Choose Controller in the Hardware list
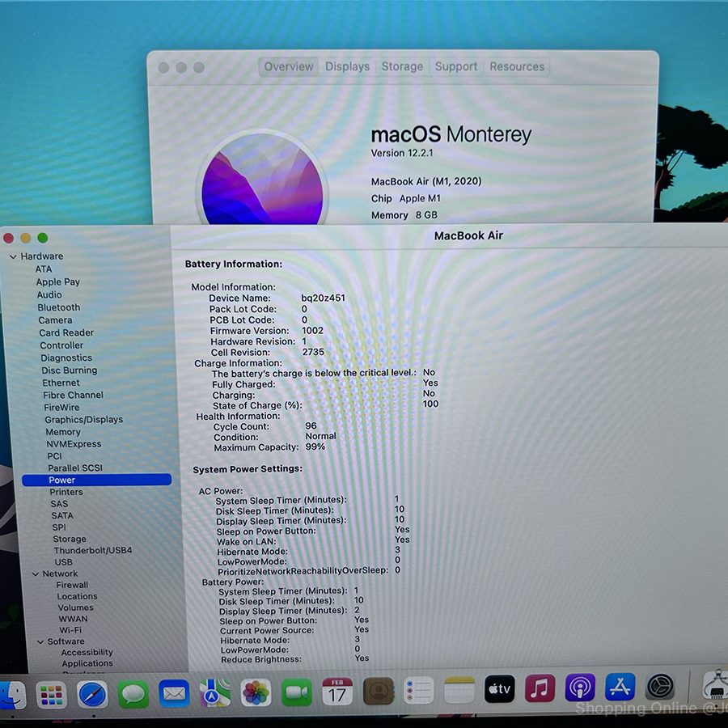Viewport: 728px width, 728px height. 61,345
